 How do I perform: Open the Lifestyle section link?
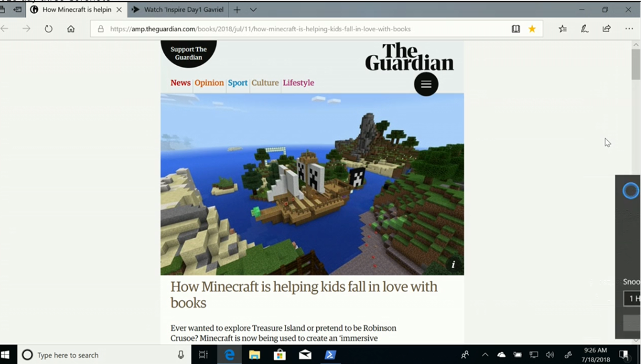click(299, 83)
